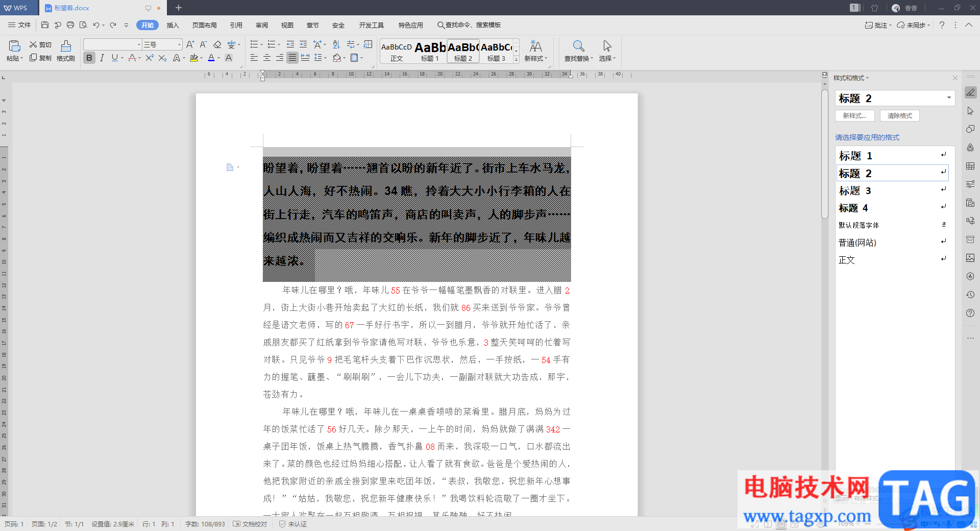
Task: Open the font name dropdown
Action: pos(139,44)
